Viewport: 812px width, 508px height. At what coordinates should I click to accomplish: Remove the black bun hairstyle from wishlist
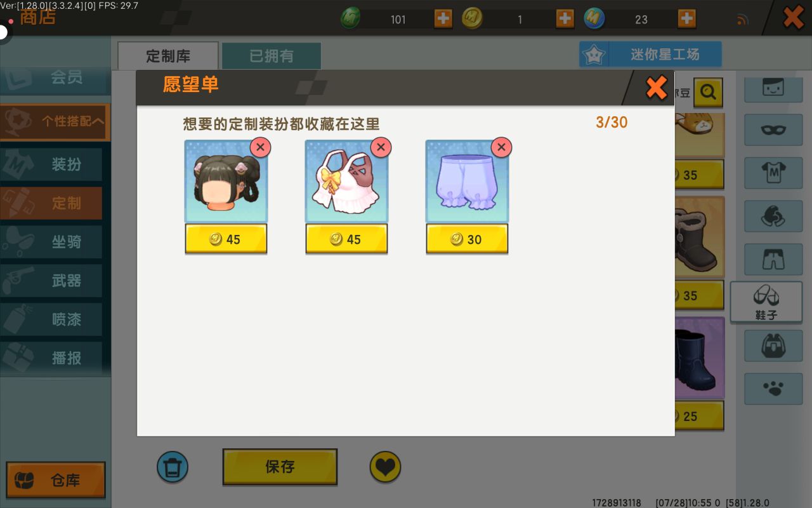pos(260,147)
